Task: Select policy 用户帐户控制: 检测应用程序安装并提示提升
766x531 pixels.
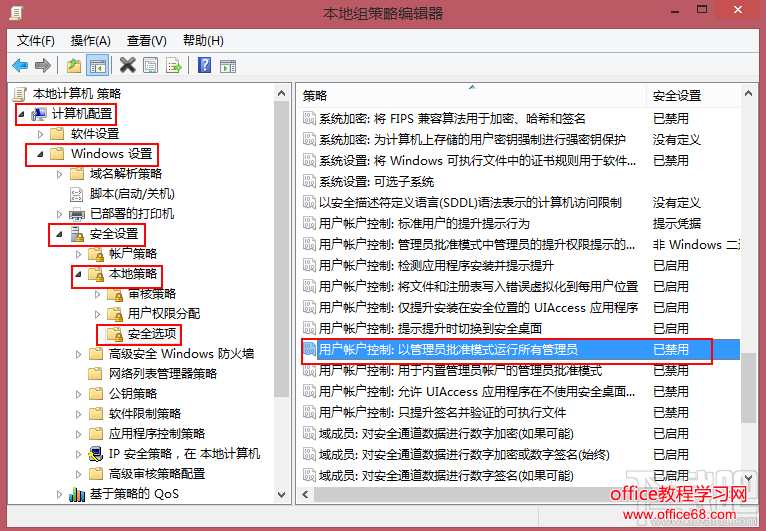Action: click(521, 266)
